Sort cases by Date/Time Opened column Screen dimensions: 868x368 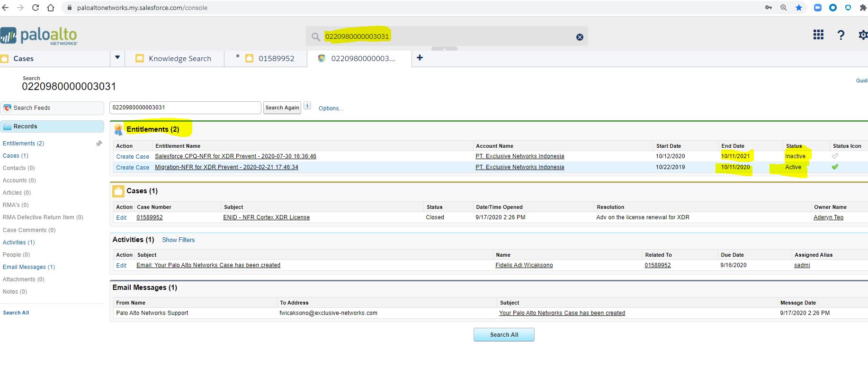499,207
